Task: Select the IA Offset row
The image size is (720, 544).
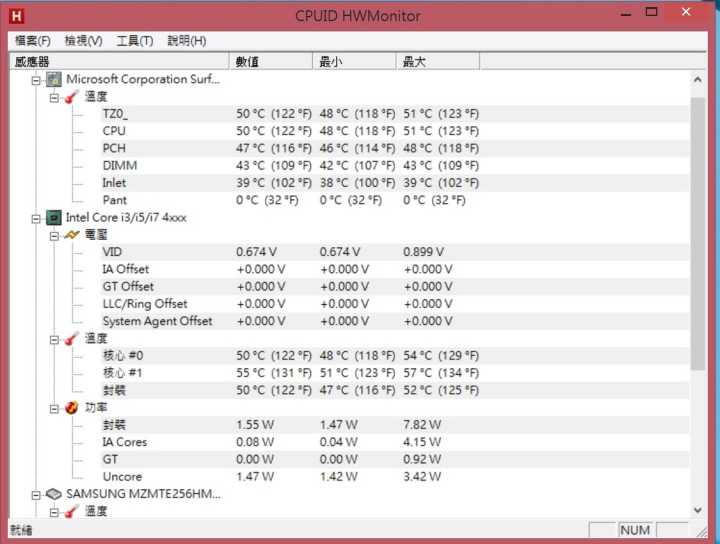Action: [x=395, y=269]
